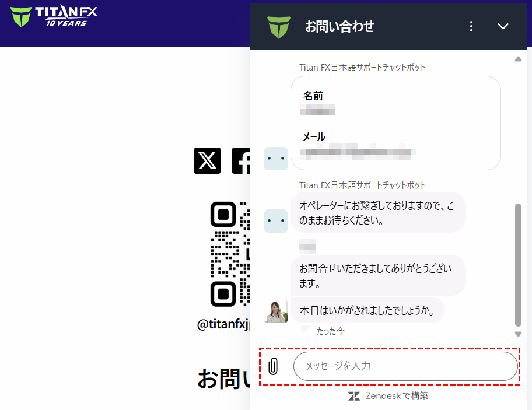Open the three-dot chat options menu
532x410 pixels.
pos(471,26)
